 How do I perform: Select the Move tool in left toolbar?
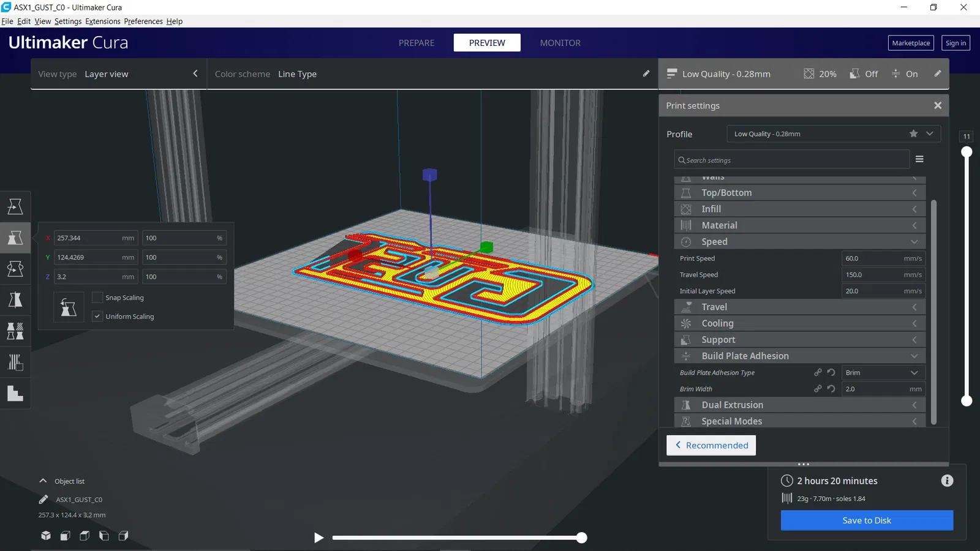click(x=15, y=206)
